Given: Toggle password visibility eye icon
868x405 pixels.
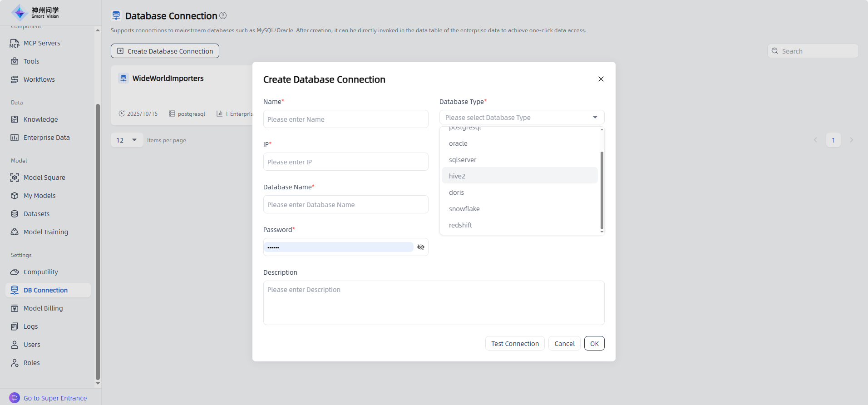Looking at the screenshot, I should pos(420,247).
